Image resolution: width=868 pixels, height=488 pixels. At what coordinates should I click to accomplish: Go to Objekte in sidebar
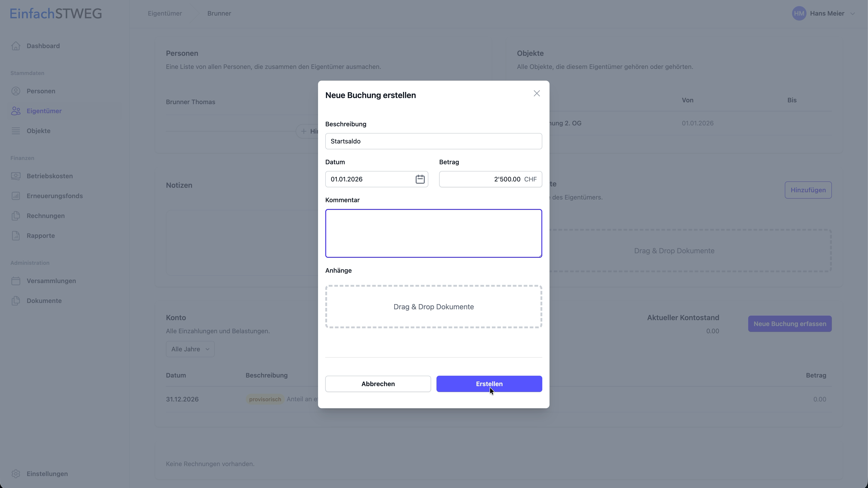[x=38, y=131]
